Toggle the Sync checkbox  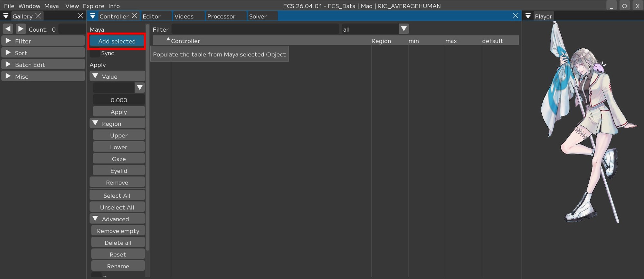pyautogui.click(x=95, y=53)
